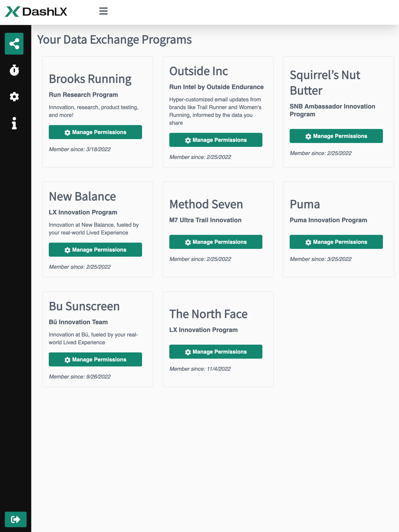The image size is (399, 532).
Task: Click the logout icon at sidebar bottom
Action: 16,519
